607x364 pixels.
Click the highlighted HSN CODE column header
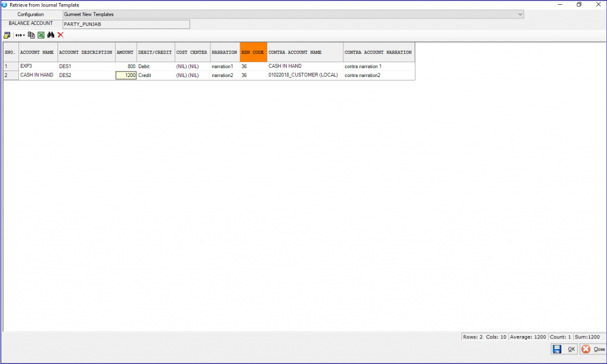(x=253, y=52)
